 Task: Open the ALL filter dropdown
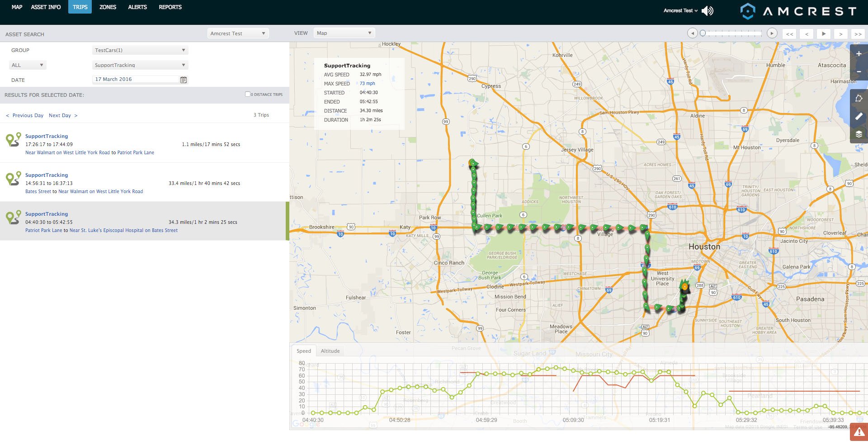click(28, 65)
